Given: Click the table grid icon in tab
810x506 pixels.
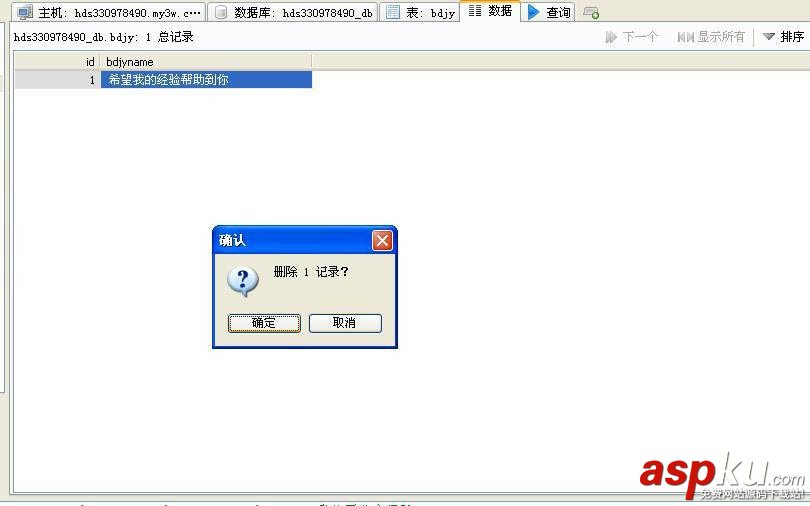Looking at the screenshot, I should [x=393, y=12].
